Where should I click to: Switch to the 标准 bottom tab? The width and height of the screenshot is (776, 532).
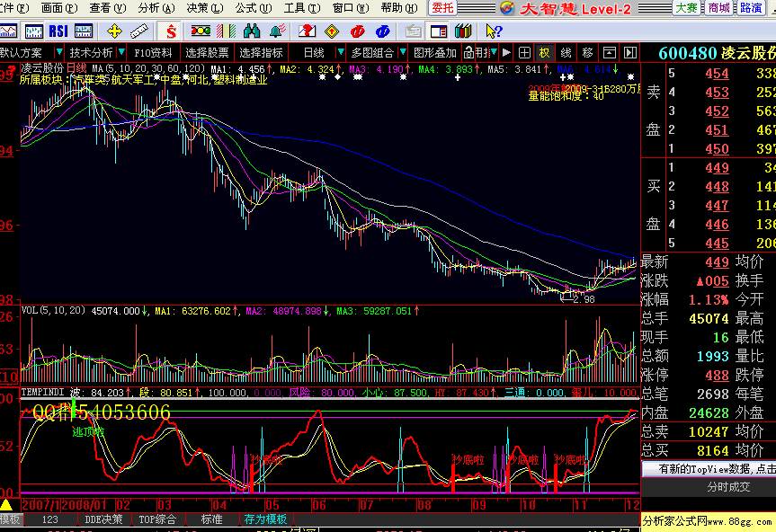(211, 519)
